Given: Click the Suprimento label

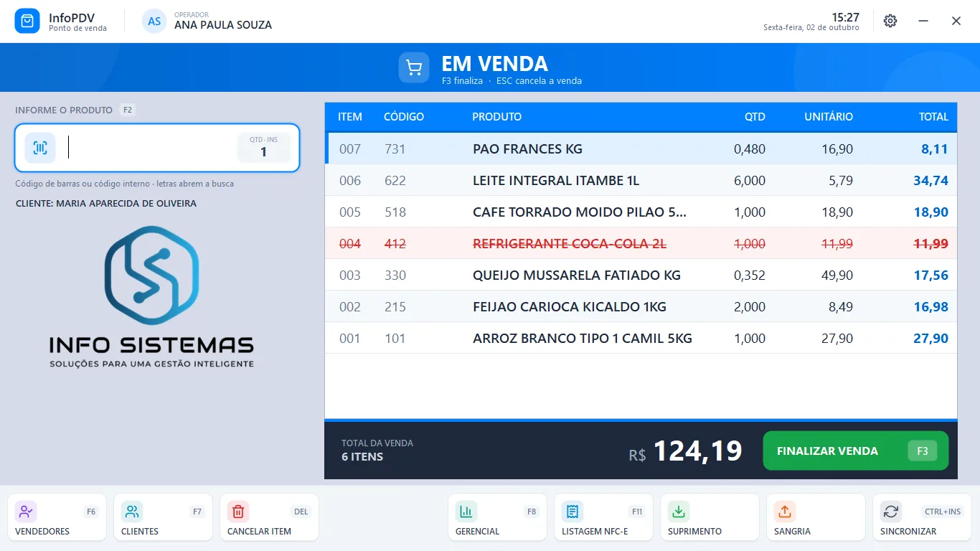Looking at the screenshot, I should pyautogui.click(x=694, y=532).
